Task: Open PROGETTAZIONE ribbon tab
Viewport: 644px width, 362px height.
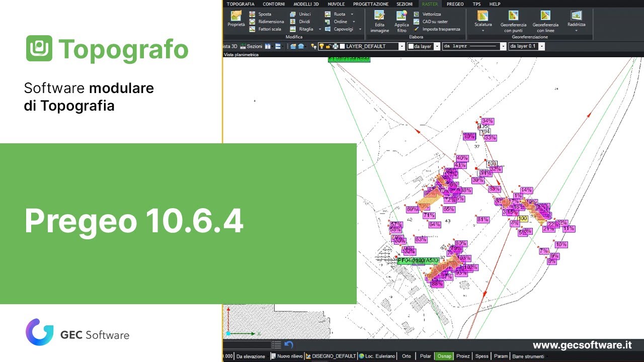Action: click(371, 4)
